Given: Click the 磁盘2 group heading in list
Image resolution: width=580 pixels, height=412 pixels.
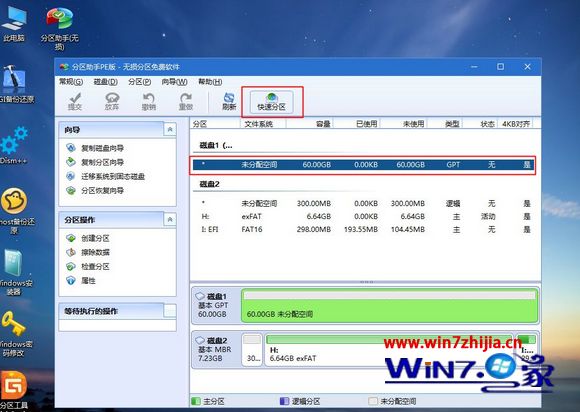Looking at the screenshot, I should click(x=209, y=184).
